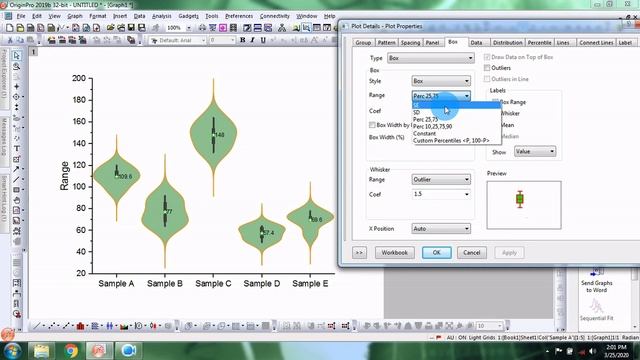
Task: Click the Cut scissors icon
Action: point(10,40)
